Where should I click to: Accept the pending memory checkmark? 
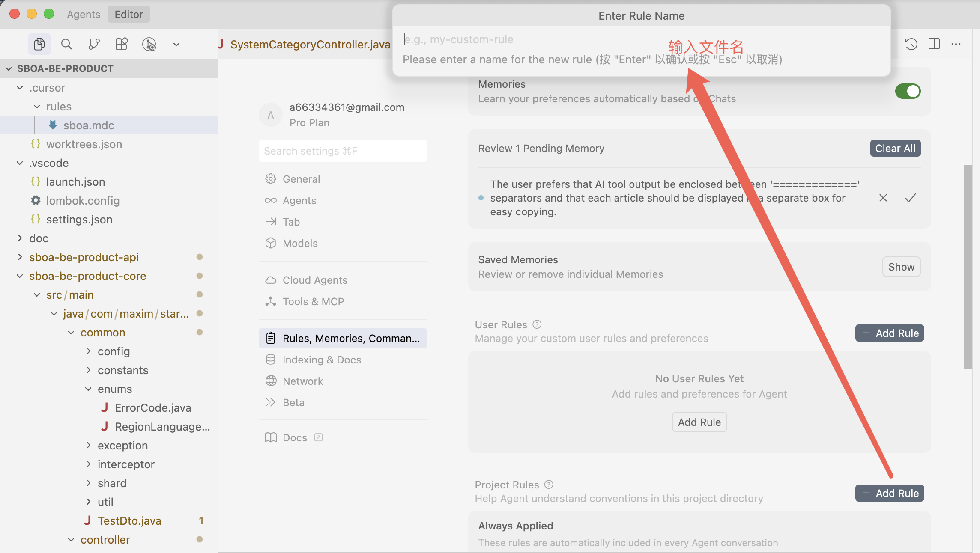[x=911, y=198]
